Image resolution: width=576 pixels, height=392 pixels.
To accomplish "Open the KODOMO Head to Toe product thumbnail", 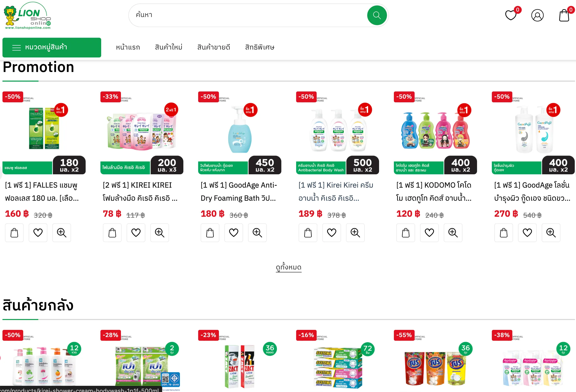I will 435,133.
